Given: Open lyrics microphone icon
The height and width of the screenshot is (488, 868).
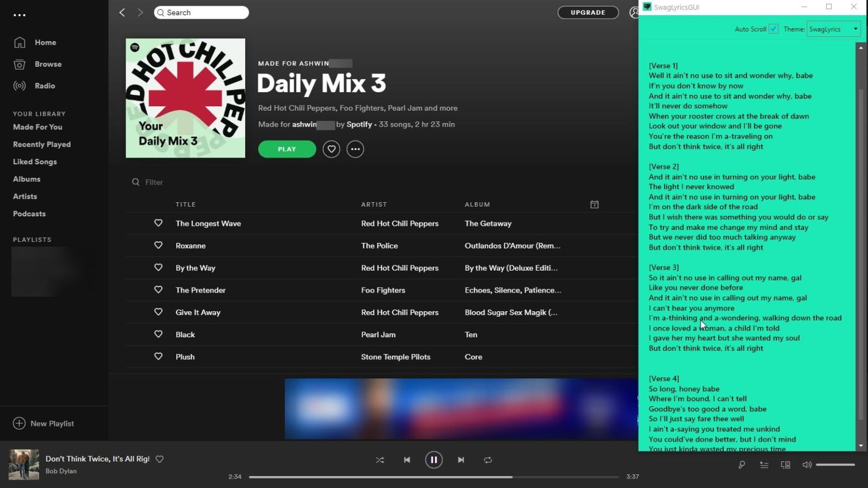Looking at the screenshot, I should [741, 465].
